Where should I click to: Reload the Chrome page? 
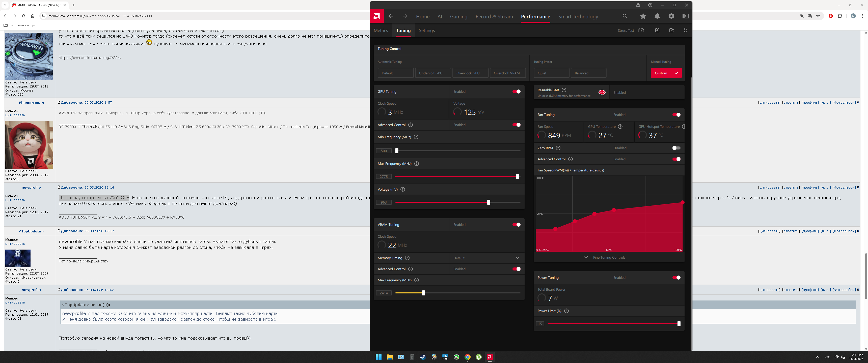click(23, 16)
